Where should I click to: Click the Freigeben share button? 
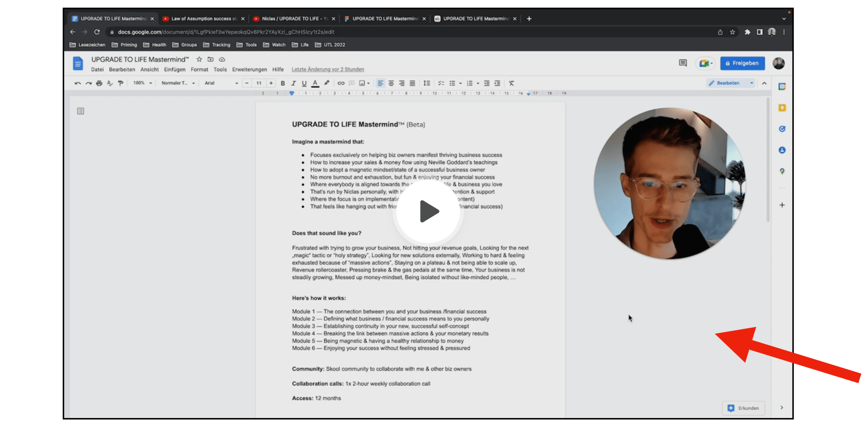tap(742, 63)
